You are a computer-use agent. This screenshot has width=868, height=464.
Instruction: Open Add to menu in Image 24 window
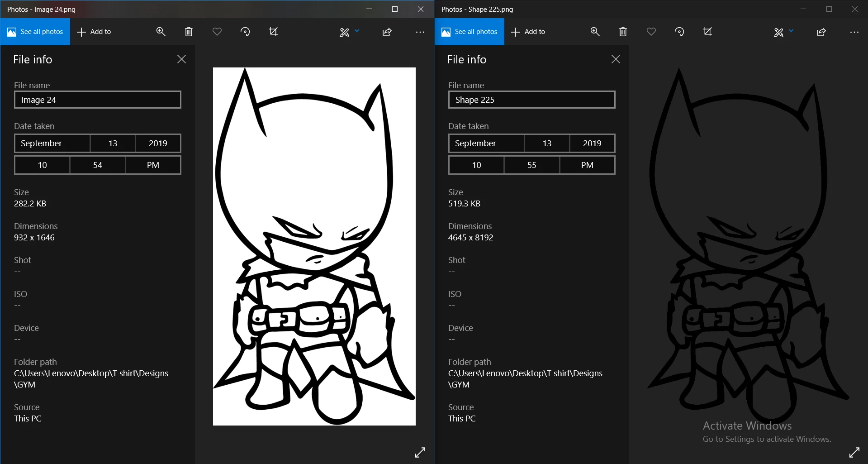click(x=94, y=32)
